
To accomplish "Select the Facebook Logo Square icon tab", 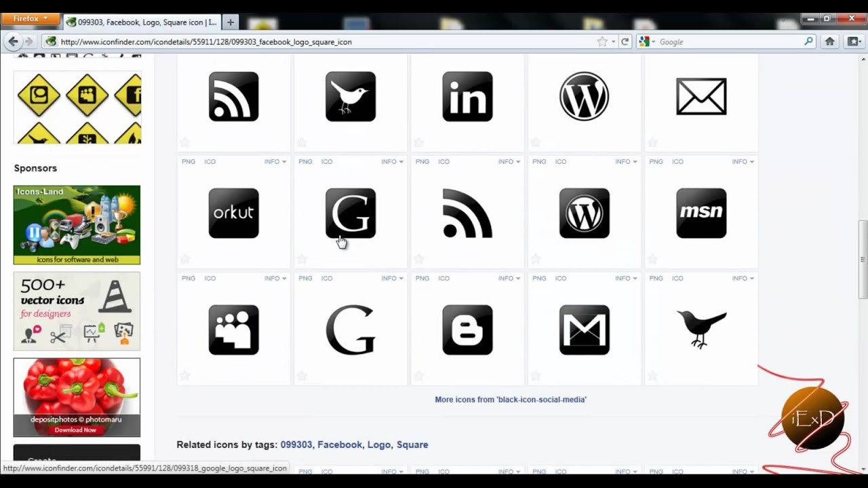I will pos(141,22).
